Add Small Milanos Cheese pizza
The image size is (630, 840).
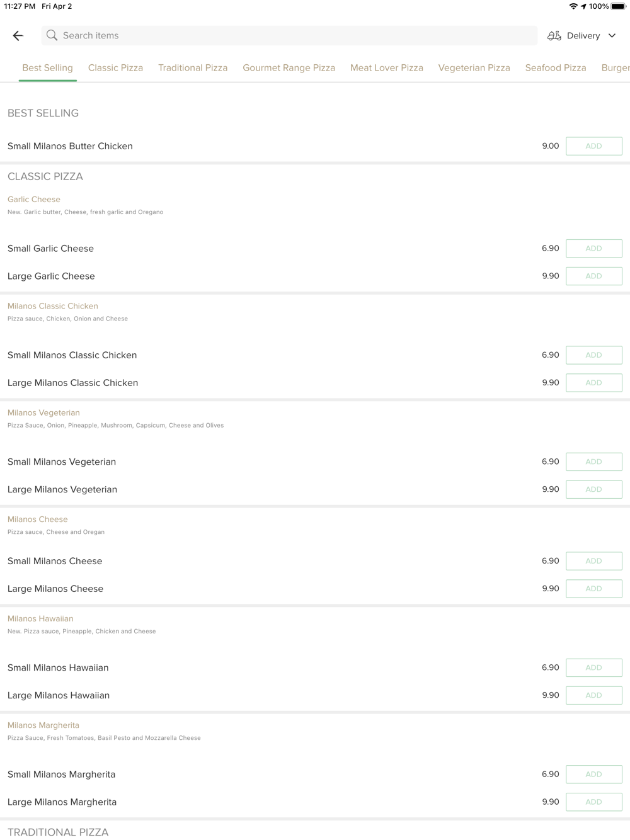point(594,561)
